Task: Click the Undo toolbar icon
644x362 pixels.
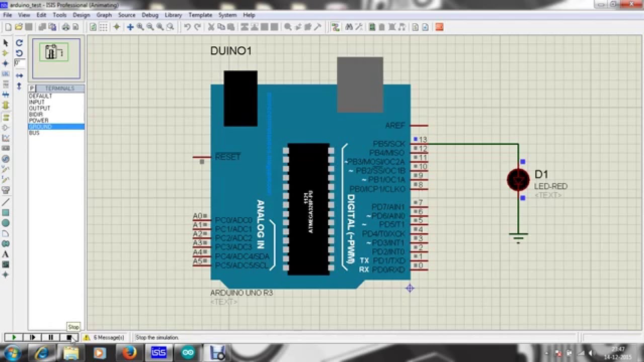Action: [x=187, y=27]
